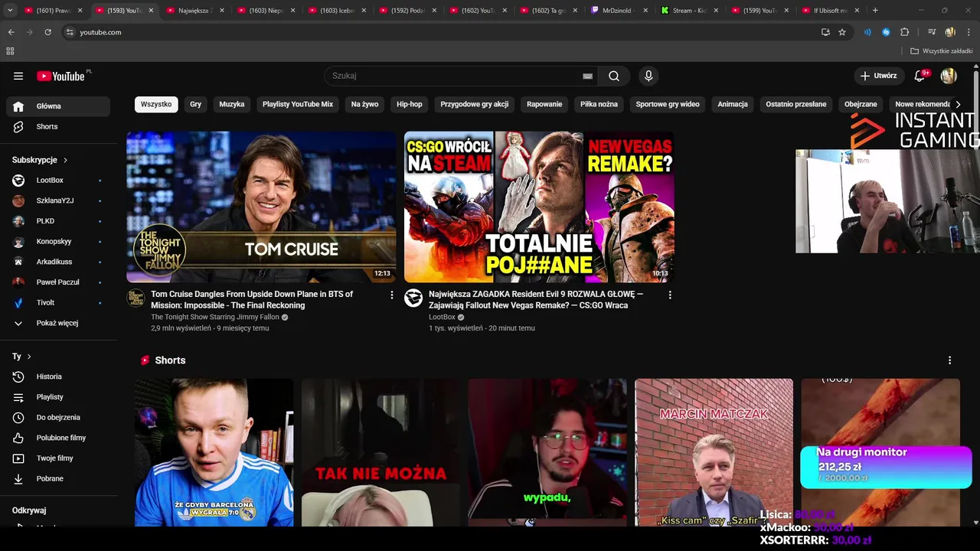
Task: Open the on-screen keyboard icon in the search box
Action: 587,76
